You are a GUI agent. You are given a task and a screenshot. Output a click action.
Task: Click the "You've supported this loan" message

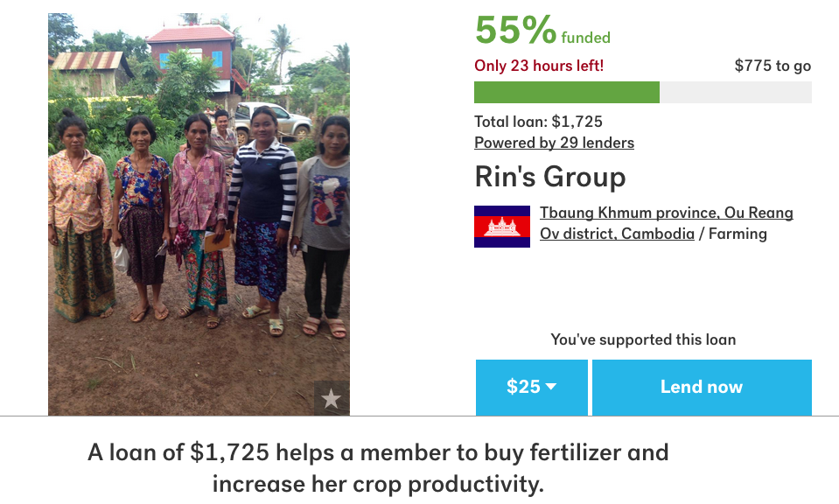643,339
